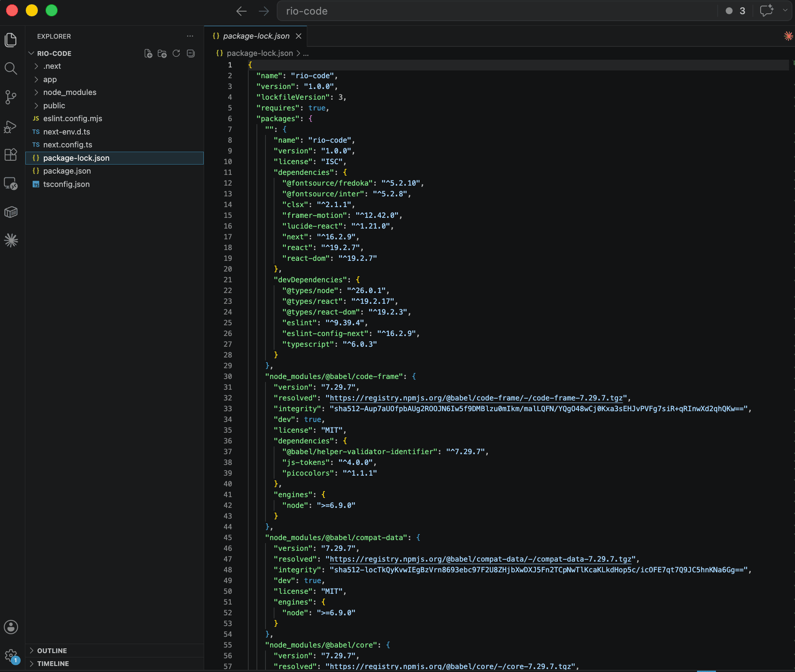
Task: Create a new file in RIO-CODE
Action: 148,53
